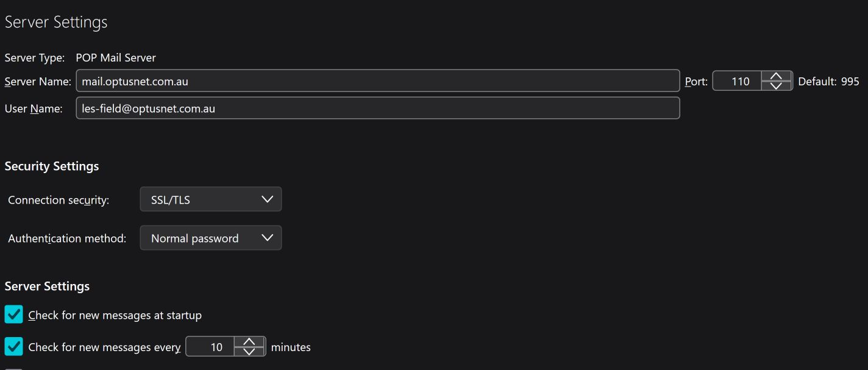Open the Authentication method dropdown
This screenshot has width=868, height=370.
tap(210, 238)
